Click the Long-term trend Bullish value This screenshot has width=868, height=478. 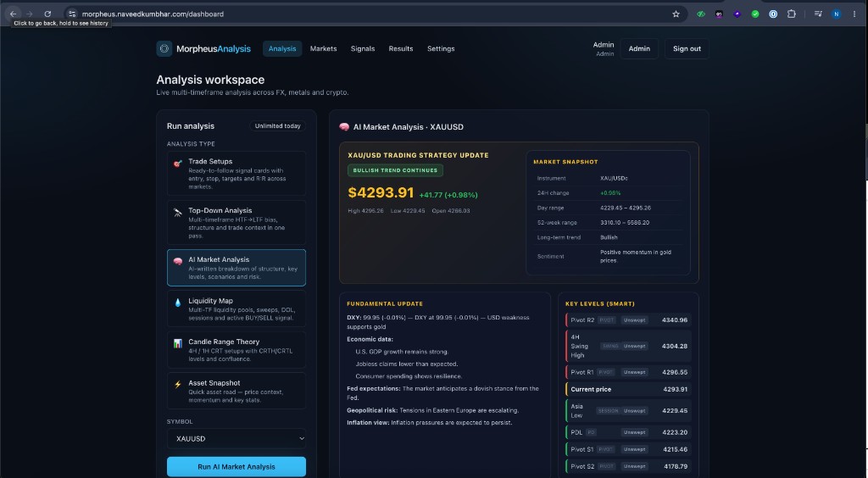click(x=609, y=237)
